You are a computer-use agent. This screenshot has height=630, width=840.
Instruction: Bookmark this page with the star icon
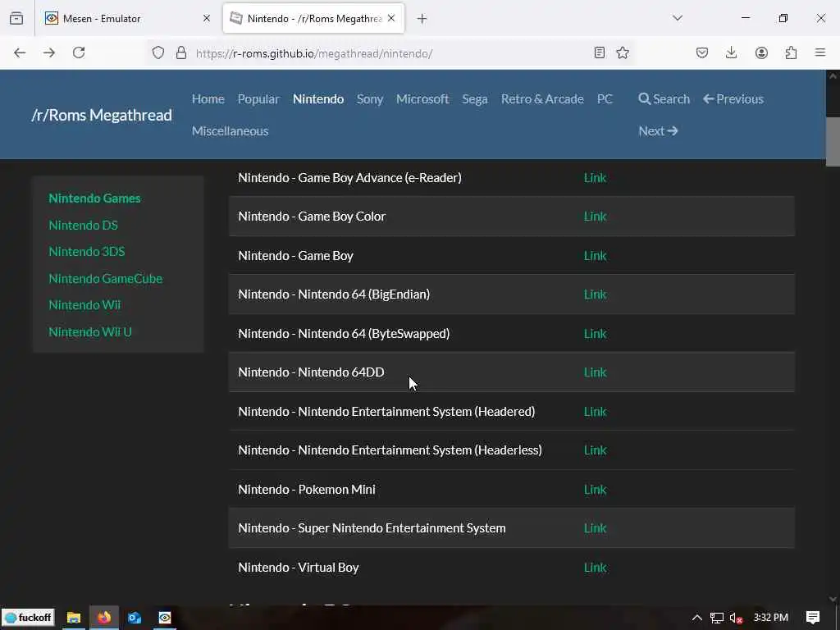pyautogui.click(x=623, y=52)
